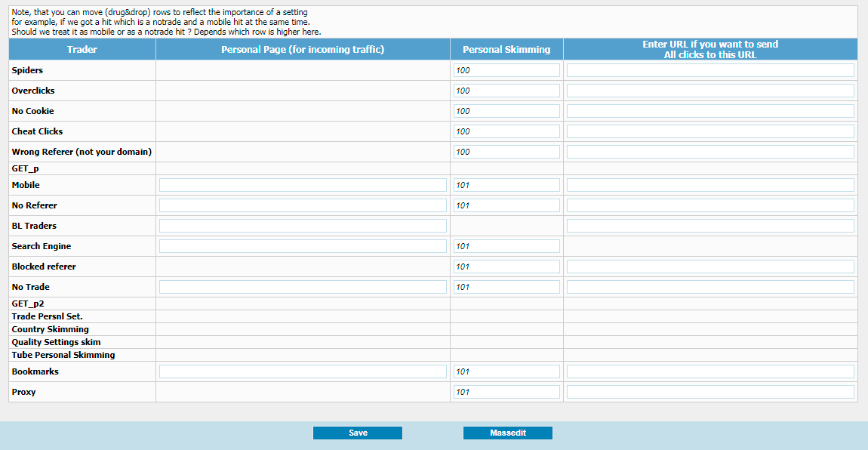The image size is (868, 450).
Task: Select the GET_p2 row label
Action: 28,304
